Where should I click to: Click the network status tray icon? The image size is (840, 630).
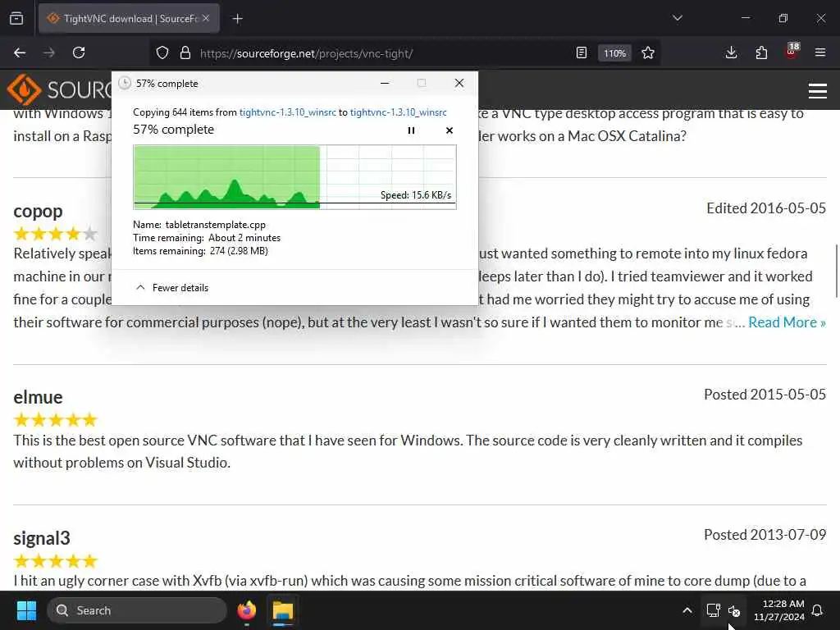pyautogui.click(x=713, y=610)
